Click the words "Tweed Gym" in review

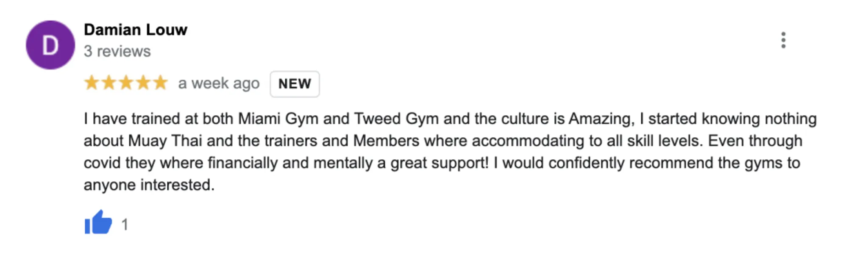[x=396, y=119]
